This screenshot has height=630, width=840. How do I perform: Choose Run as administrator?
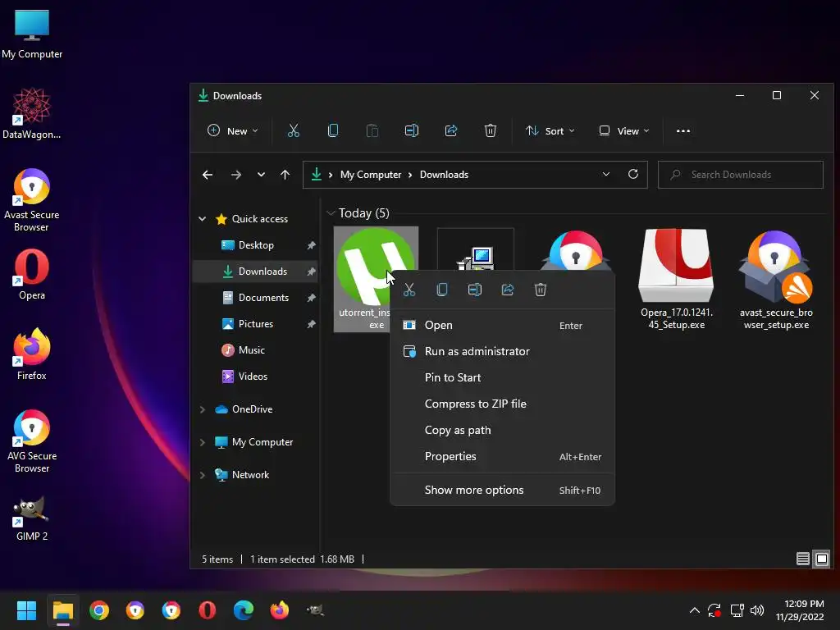pyautogui.click(x=503, y=351)
